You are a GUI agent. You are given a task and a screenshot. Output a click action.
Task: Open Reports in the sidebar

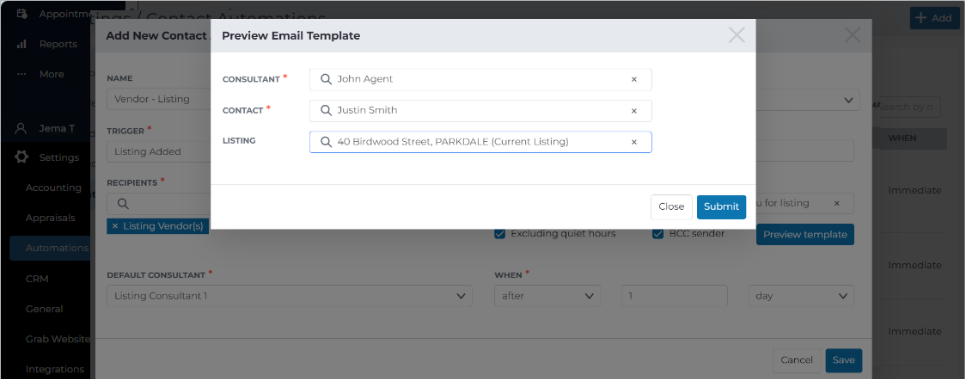[x=58, y=44]
